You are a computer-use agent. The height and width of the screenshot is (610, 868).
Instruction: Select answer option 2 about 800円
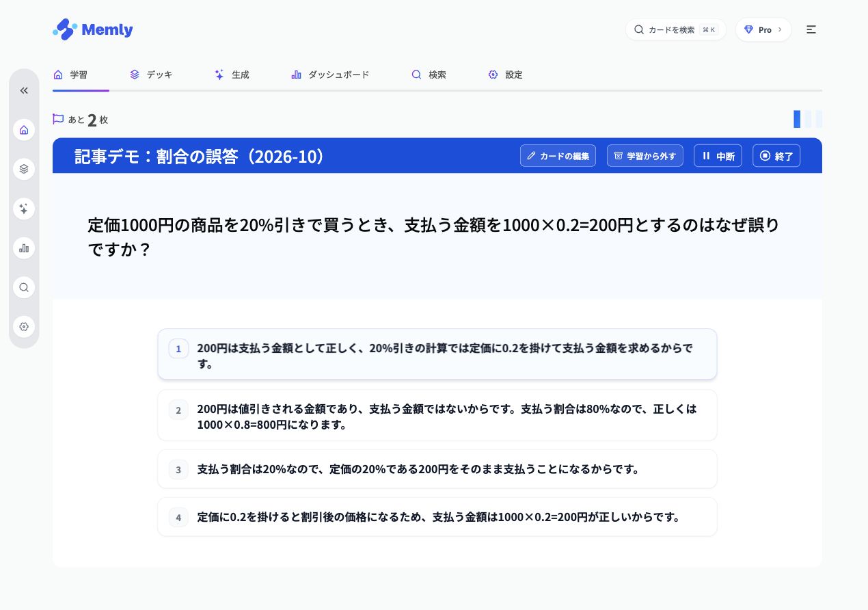[x=437, y=415]
